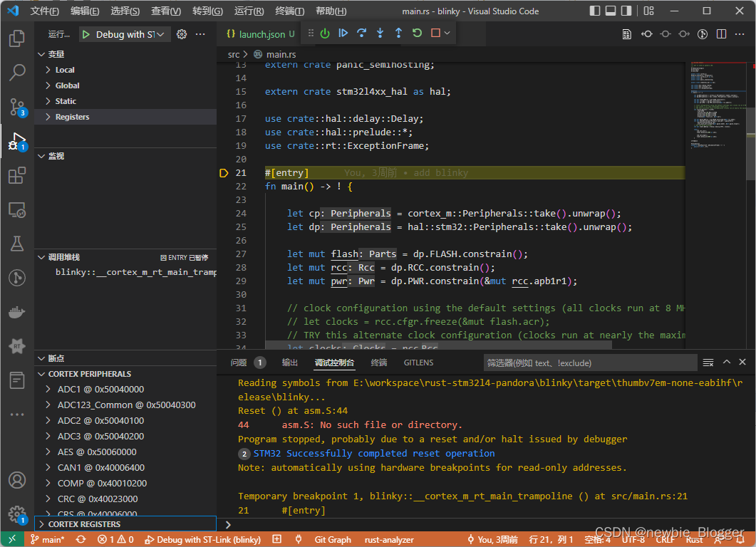Close the bottom panel

point(742,362)
